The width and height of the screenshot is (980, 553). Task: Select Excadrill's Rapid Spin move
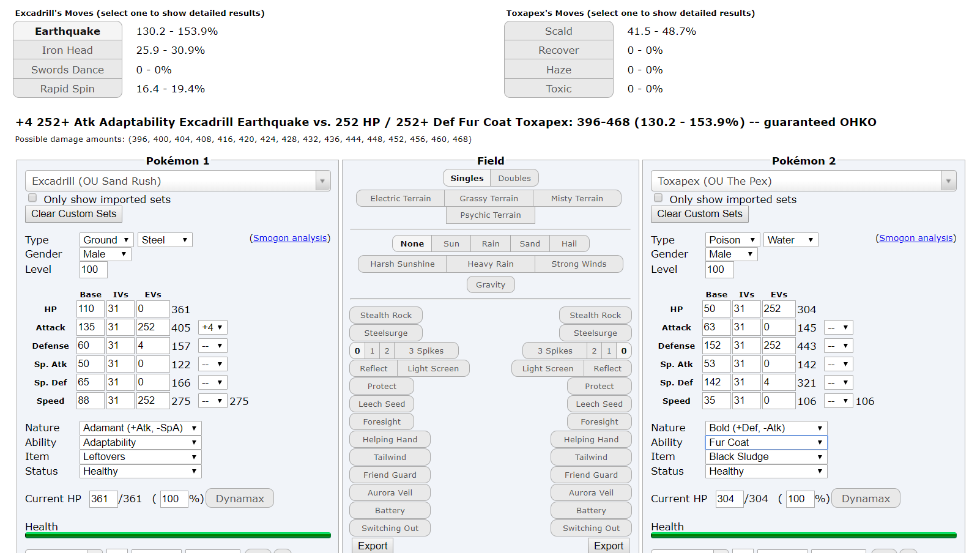(x=67, y=89)
